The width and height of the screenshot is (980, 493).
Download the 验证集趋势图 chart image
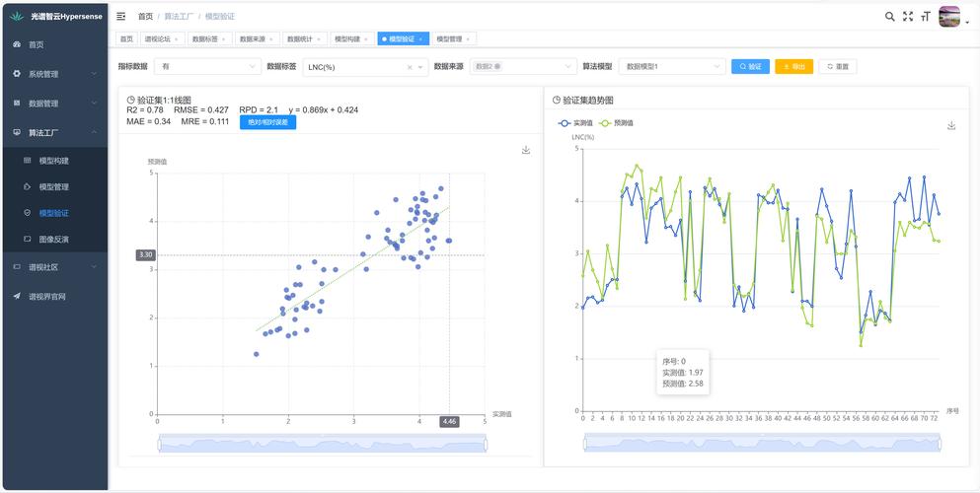click(x=951, y=125)
